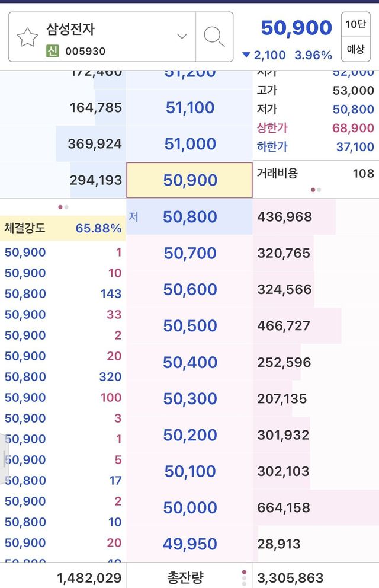The height and width of the screenshot is (588, 379).
Task: Tap the favorite star icon
Action: 27,37
